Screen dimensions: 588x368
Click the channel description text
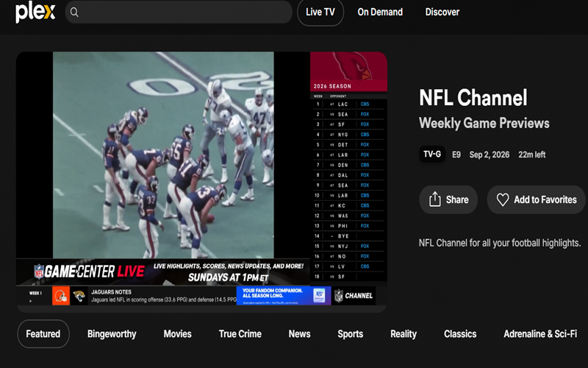(500, 243)
